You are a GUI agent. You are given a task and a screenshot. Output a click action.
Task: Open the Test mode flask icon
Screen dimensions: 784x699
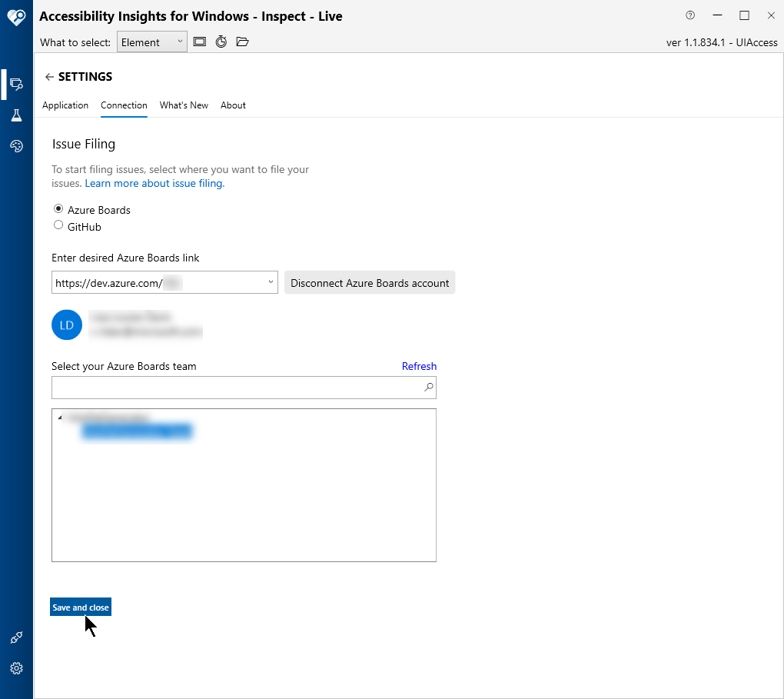pos(16,115)
